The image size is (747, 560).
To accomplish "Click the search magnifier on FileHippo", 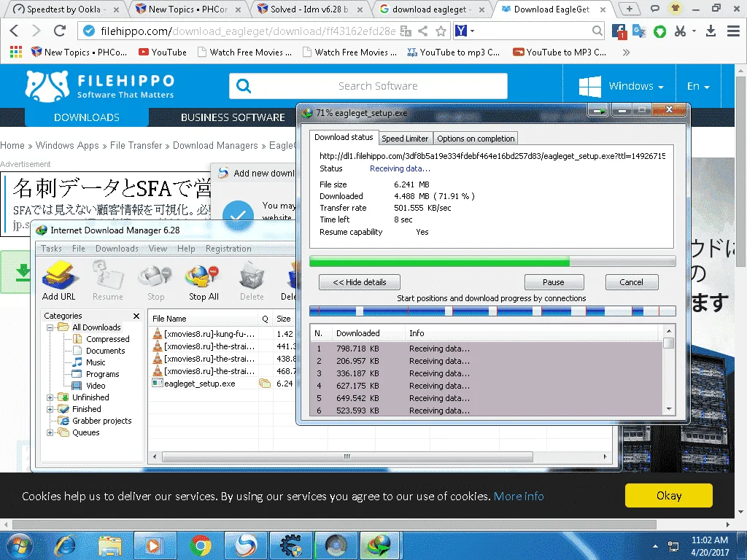I will (x=244, y=86).
